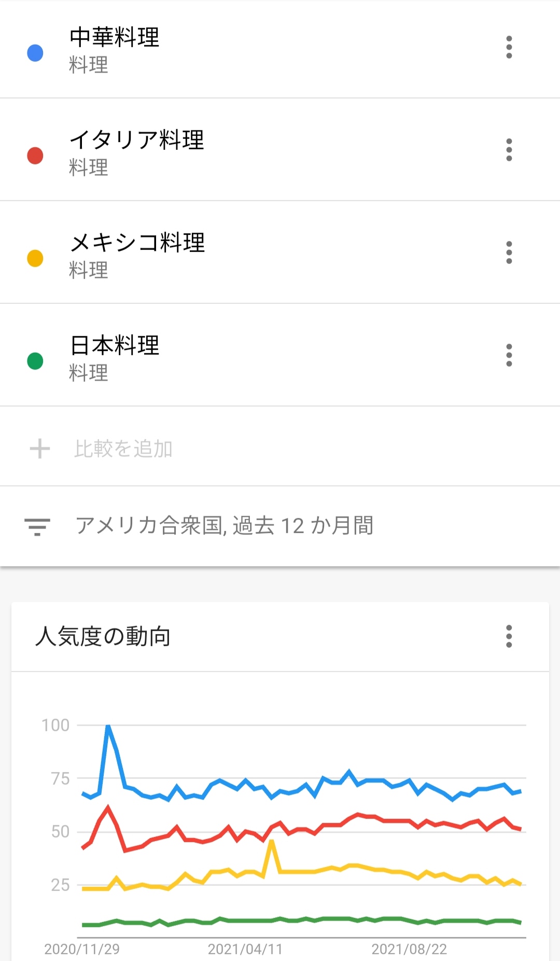Open more options for 日本料理
The width and height of the screenshot is (560, 961).
coord(509,355)
